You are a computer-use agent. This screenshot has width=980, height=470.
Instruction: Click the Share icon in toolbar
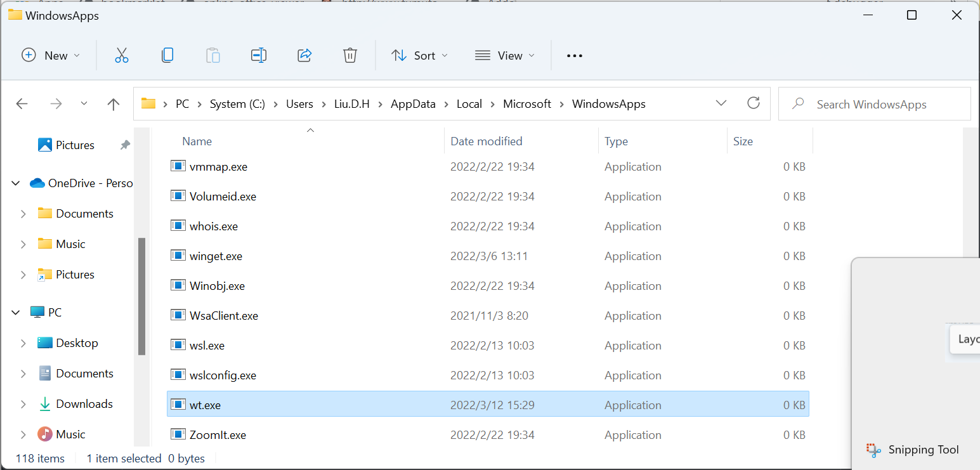coord(304,56)
